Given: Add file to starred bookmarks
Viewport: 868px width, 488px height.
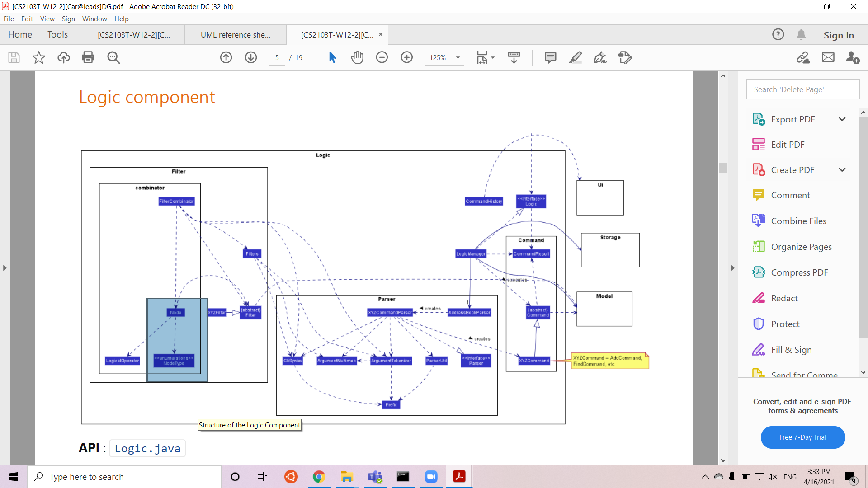Looking at the screenshot, I should 39,57.
